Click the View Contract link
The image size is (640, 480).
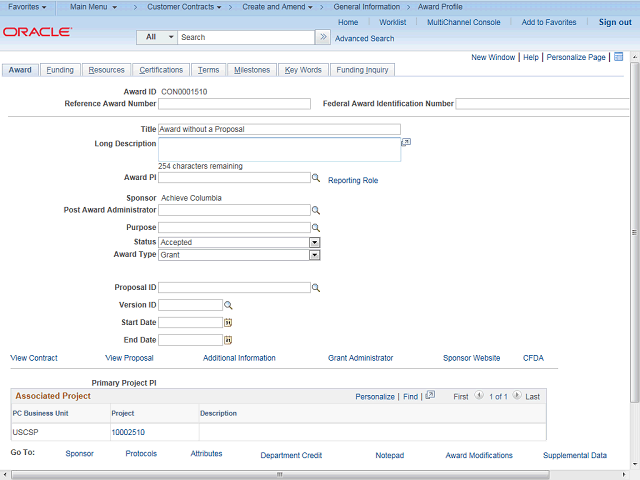click(x=34, y=358)
